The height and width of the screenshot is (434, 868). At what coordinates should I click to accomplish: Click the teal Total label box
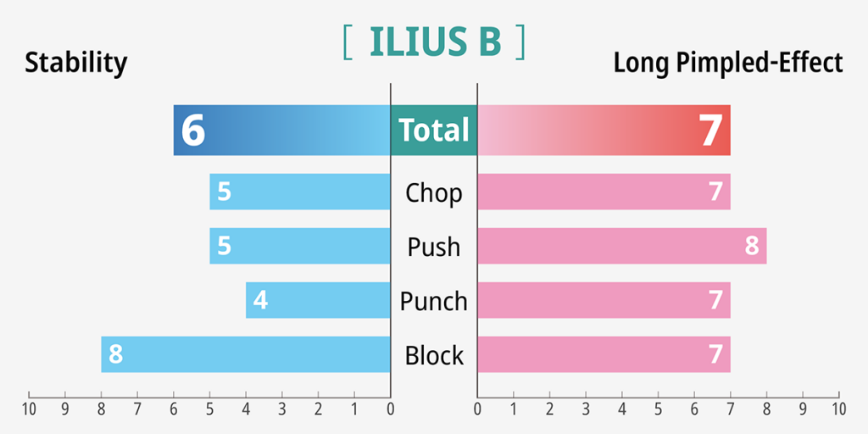434,130
